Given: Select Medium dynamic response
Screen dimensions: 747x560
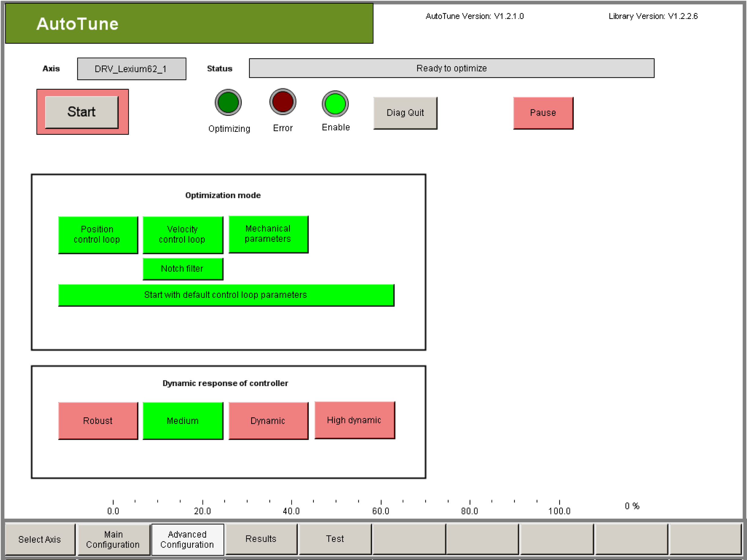Looking at the screenshot, I should 183,421.
